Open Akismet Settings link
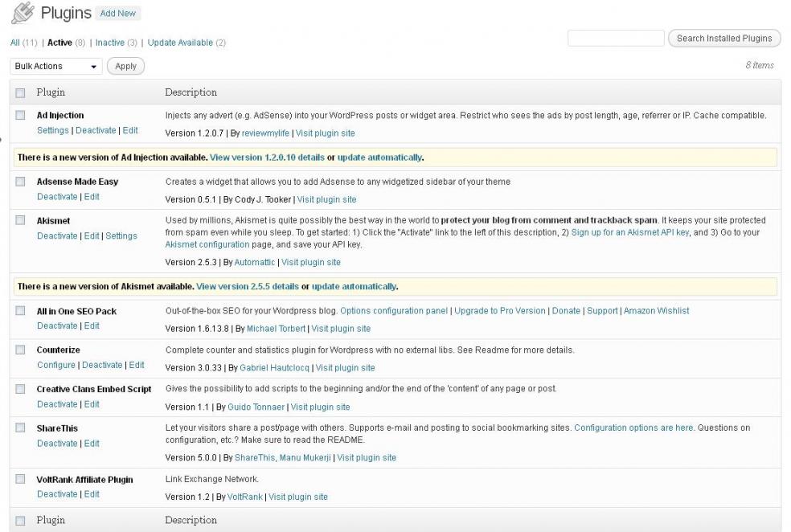Screen dimensions: 791x532 (121, 235)
